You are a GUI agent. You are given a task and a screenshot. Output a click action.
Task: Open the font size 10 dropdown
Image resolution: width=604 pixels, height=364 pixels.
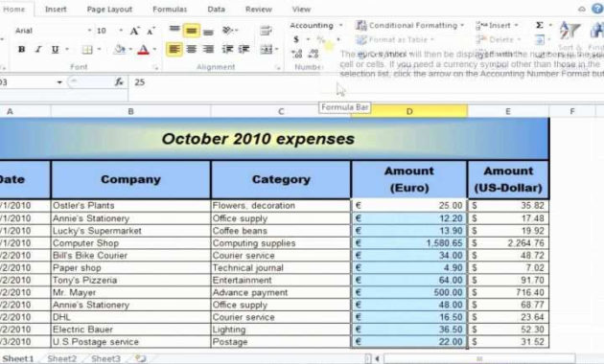coord(121,31)
